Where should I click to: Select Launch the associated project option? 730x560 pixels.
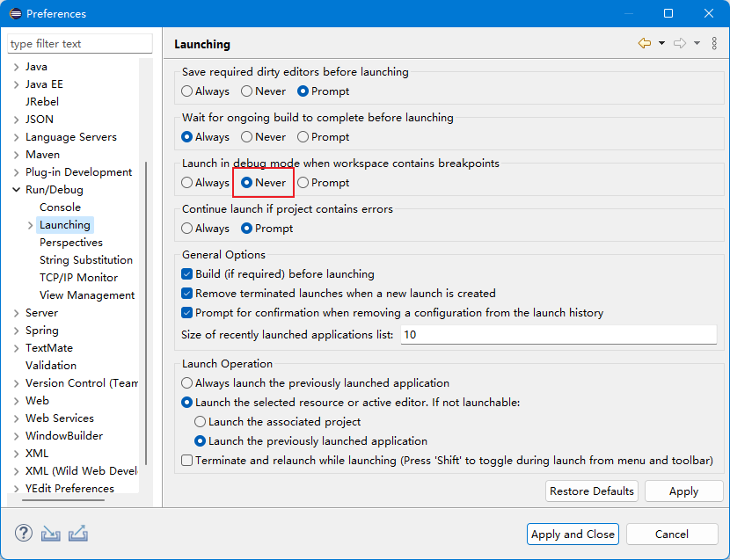201,422
